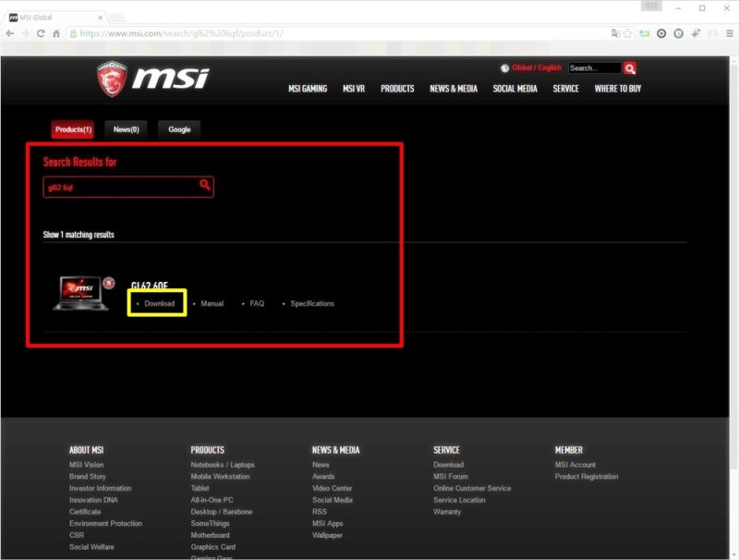This screenshot has height=560, width=739.
Task: Open Brand Story footer link
Action: point(88,477)
